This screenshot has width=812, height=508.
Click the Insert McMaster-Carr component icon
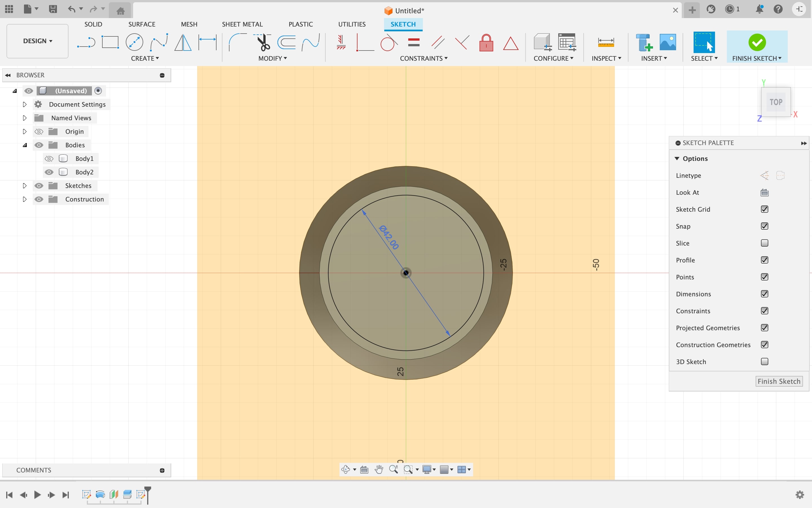coord(644,43)
